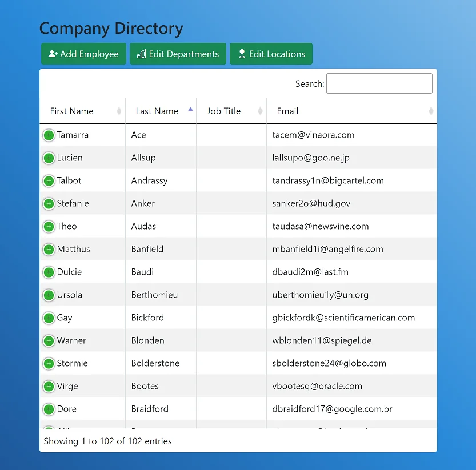This screenshot has width=476, height=470.
Task: Click the Edit Departments building icon
Action: pyautogui.click(x=141, y=54)
